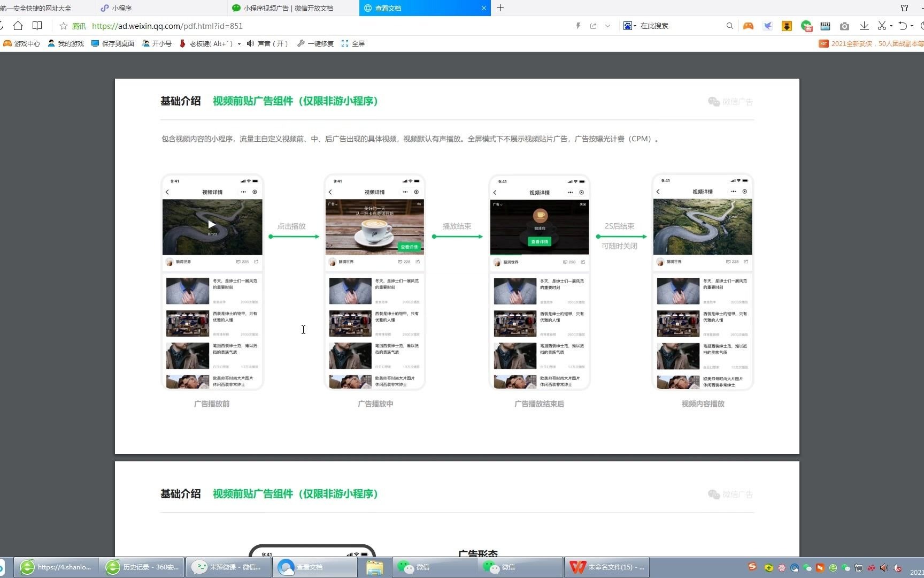This screenshot has height=578, width=924.
Task: Open the video clapperboard extension
Action: click(x=825, y=26)
